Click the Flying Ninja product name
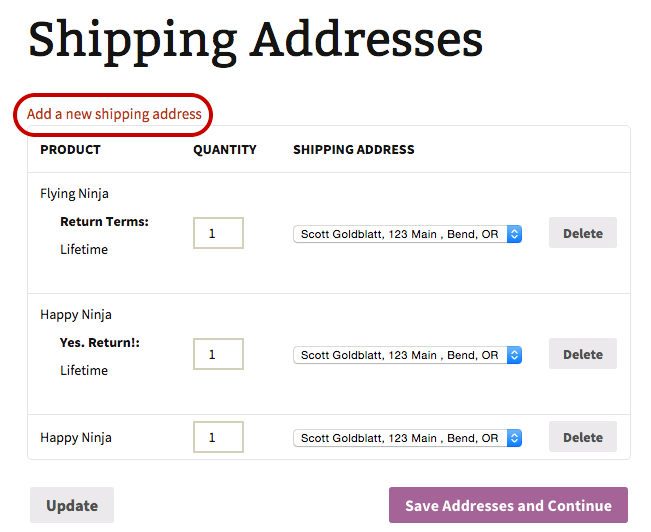 [x=75, y=193]
